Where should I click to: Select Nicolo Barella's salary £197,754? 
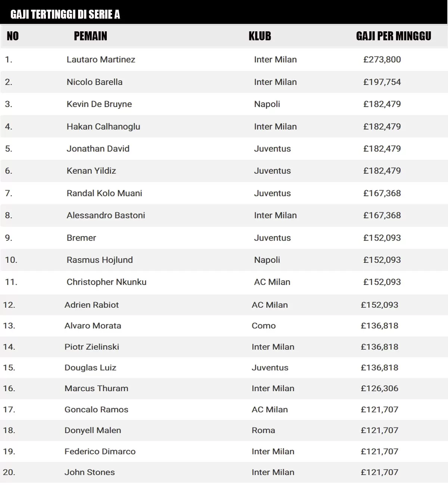pos(382,82)
